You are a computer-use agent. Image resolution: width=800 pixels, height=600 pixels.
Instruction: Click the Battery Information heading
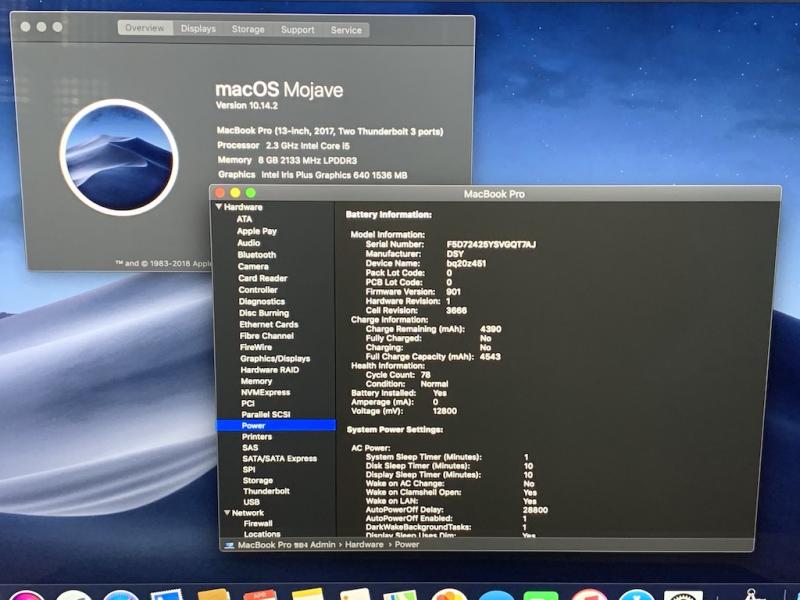click(x=388, y=215)
